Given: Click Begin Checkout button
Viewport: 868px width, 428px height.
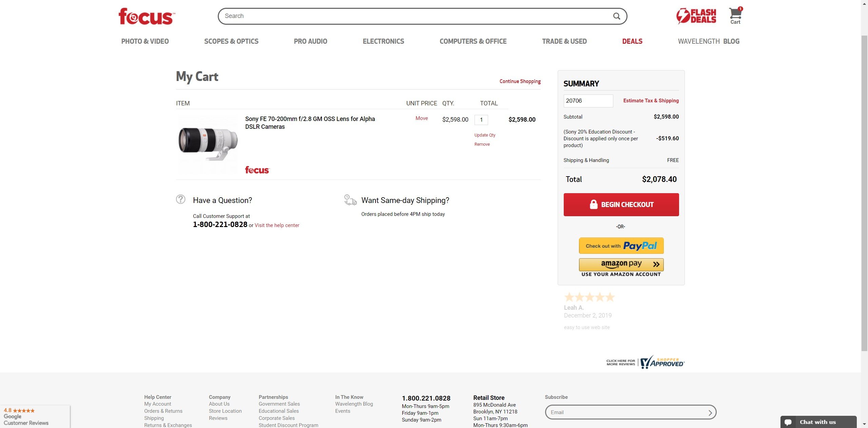Looking at the screenshot, I should pyautogui.click(x=621, y=205).
